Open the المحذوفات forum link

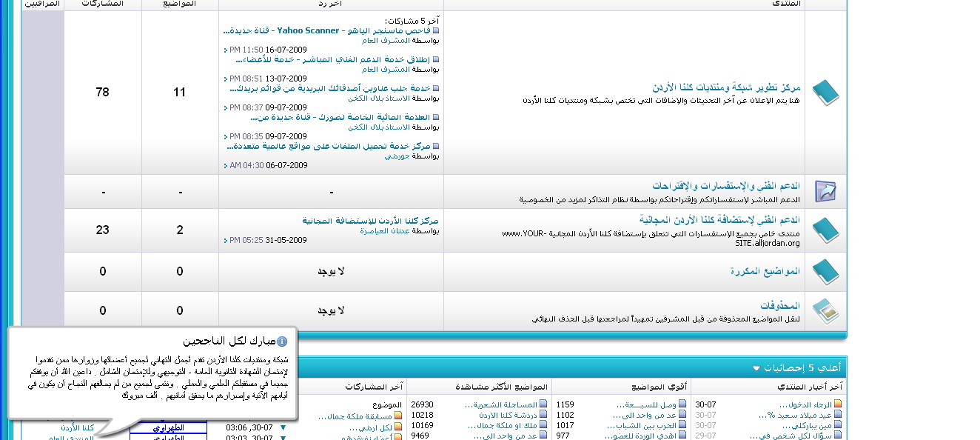[x=780, y=305]
